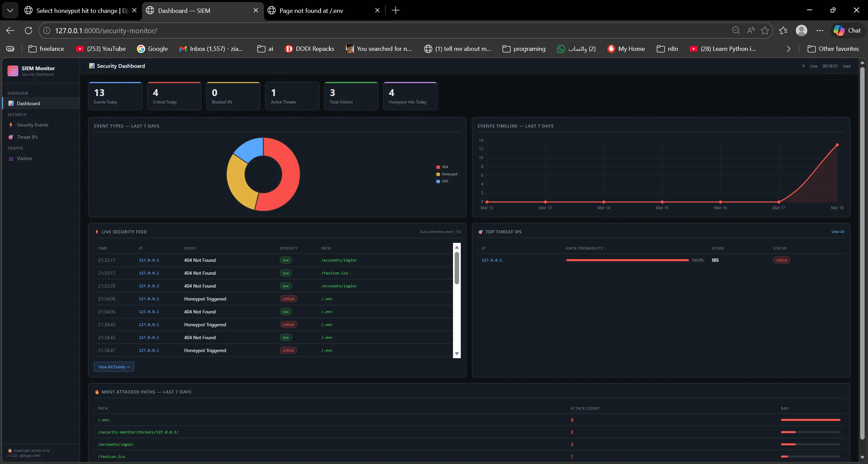868x464 pixels.
Task: Click View All in Top Threat IPs
Action: tap(838, 232)
